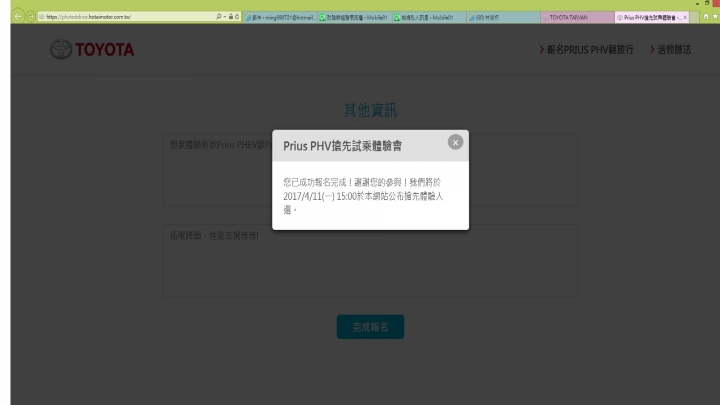Click the 完成報名 button
The image size is (720, 405).
[370, 327]
